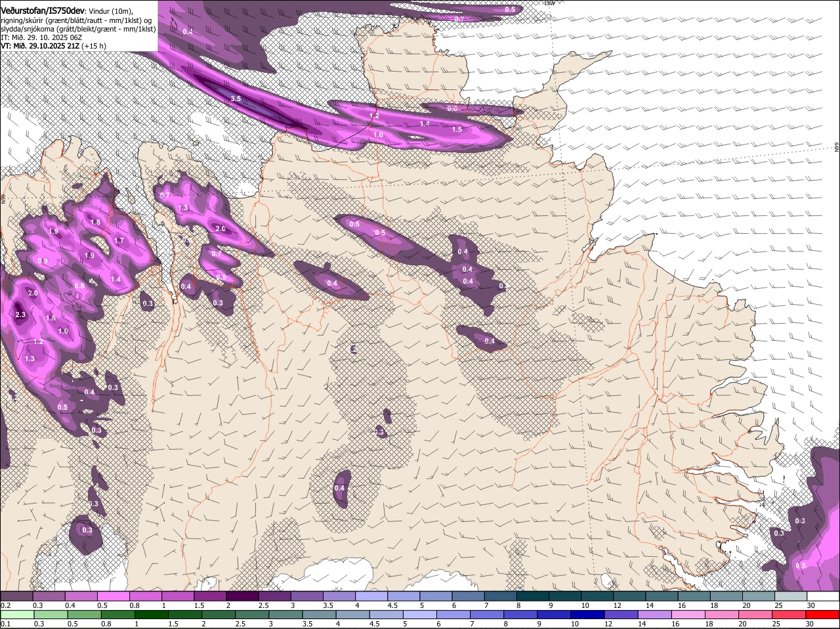Click the light green 0.3 swatch in lower legend
Image resolution: width=840 pixels, height=629 pixels.
(x=49, y=615)
